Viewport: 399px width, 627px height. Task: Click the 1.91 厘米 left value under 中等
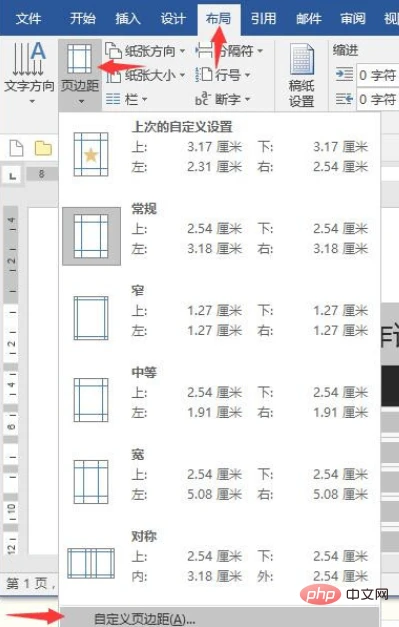point(215,412)
